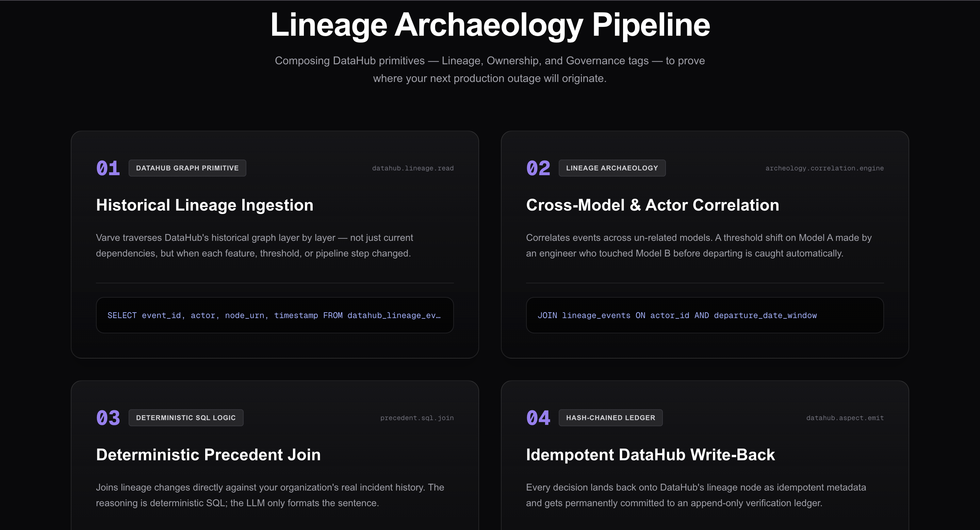Screen dimensions: 980x530
Task: Click the "DATAHUB GRAPH PRIMITIVE" badge
Action: pos(187,168)
